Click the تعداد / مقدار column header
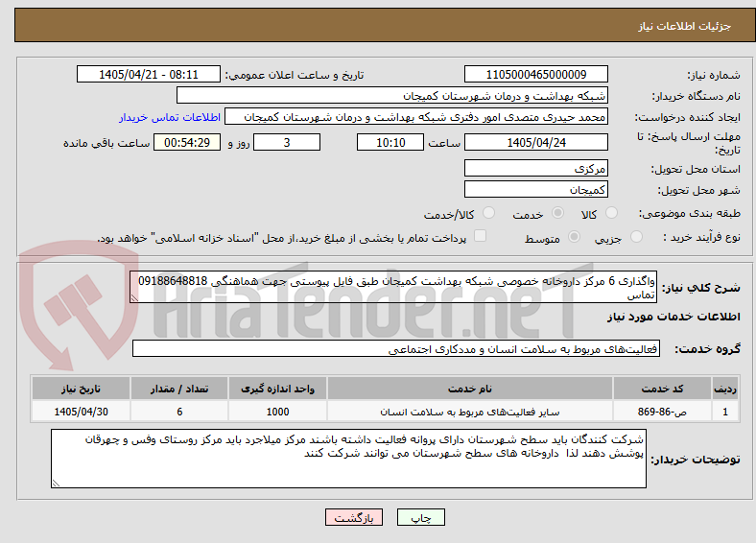756x543 pixels. tap(179, 389)
